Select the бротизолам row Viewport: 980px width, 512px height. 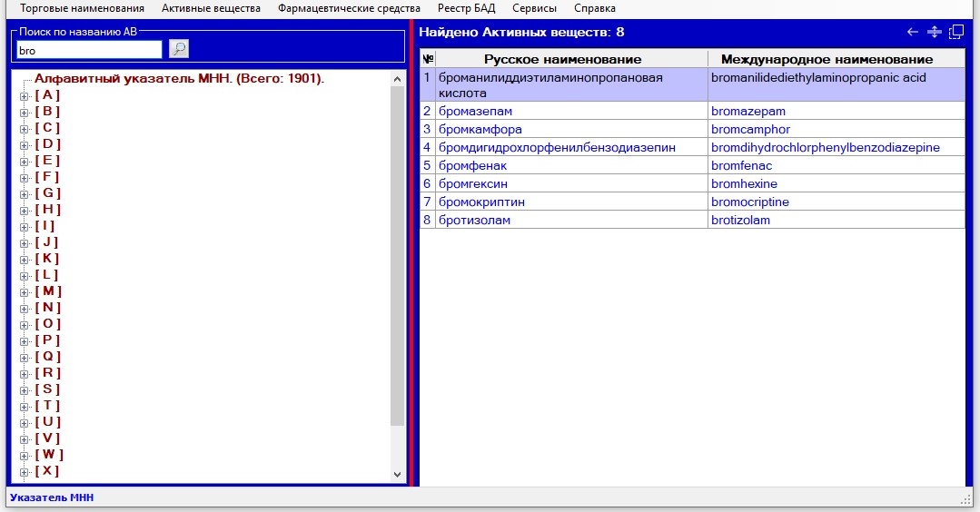(474, 220)
